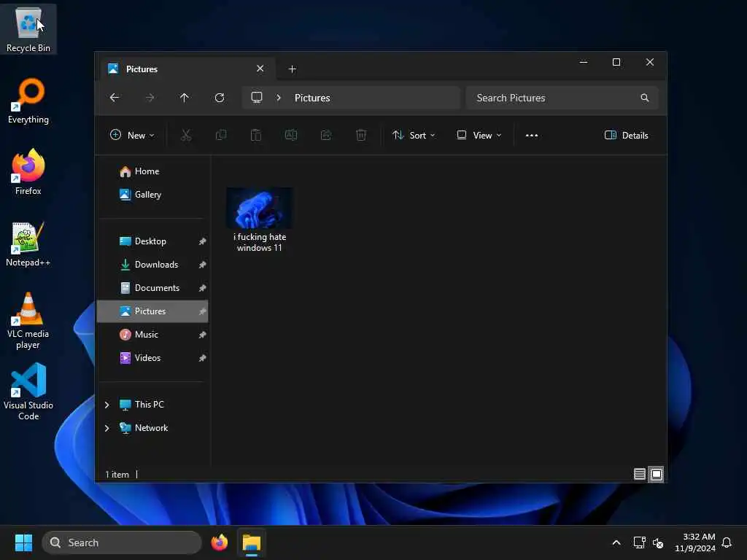This screenshot has width=747, height=560.
Task: Go back with the left arrow button
Action: pos(115,98)
